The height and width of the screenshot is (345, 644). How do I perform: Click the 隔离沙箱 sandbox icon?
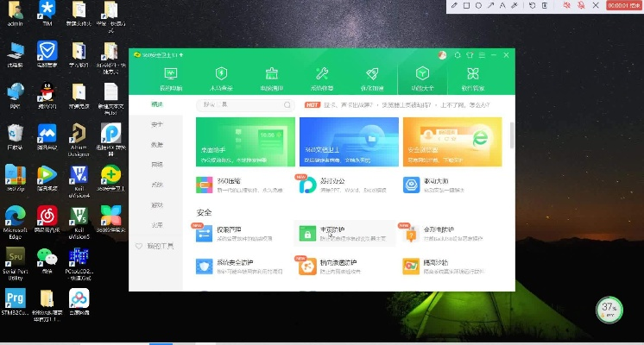[411, 267]
